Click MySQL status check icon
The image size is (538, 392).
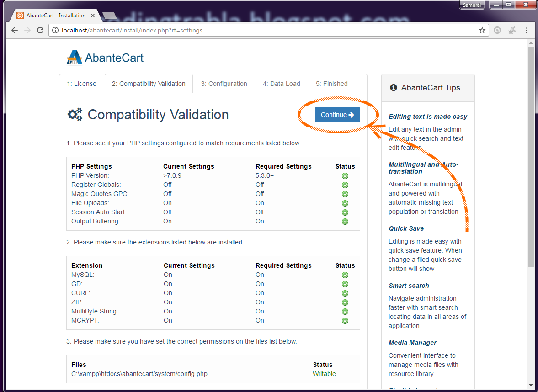345,275
